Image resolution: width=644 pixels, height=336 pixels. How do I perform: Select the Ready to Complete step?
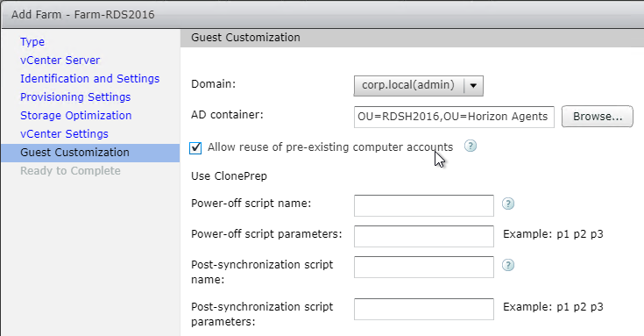point(70,171)
